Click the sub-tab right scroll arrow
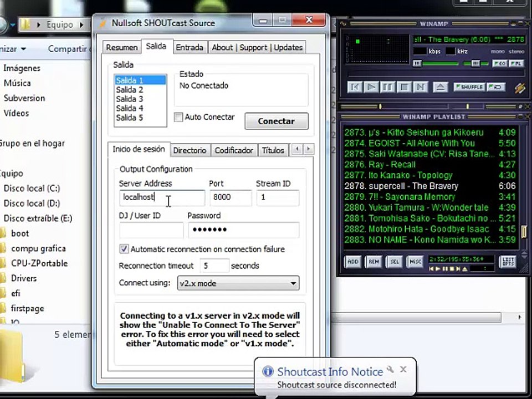 [x=309, y=149]
